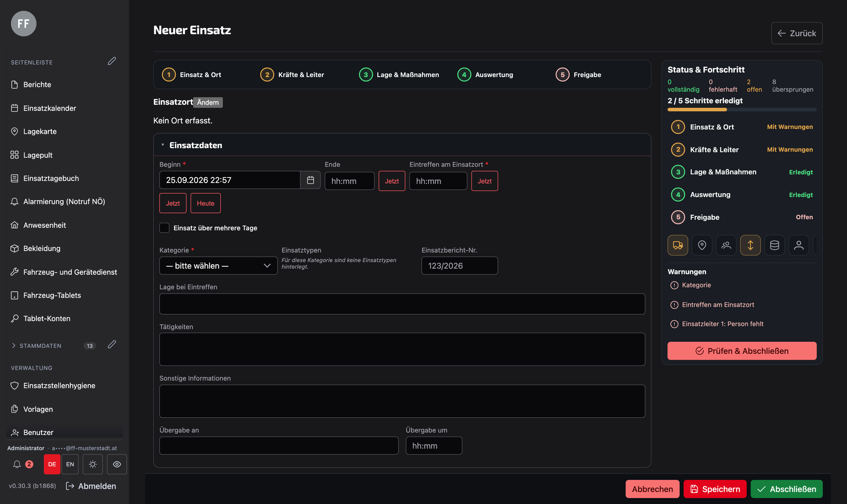Screen dimensions: 847x504
Task: Click the steps progress bar
Action: [742, 110]
